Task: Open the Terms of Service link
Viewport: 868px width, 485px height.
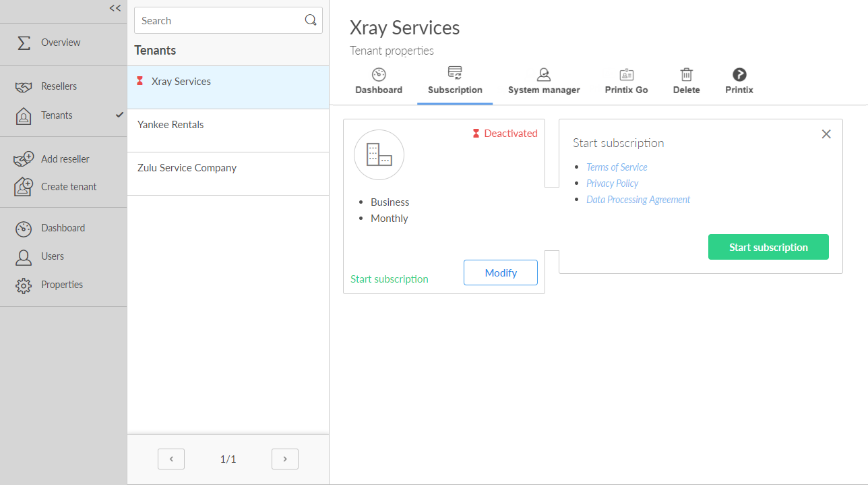Action: point(617,167)
